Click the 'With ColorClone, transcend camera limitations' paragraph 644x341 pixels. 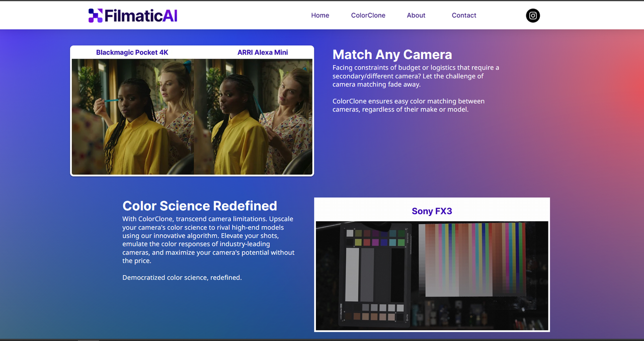tap(208, 240)
